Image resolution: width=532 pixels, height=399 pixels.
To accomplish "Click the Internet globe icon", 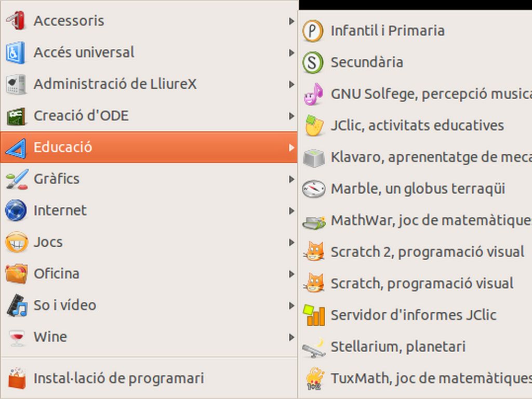I will 16,210.
